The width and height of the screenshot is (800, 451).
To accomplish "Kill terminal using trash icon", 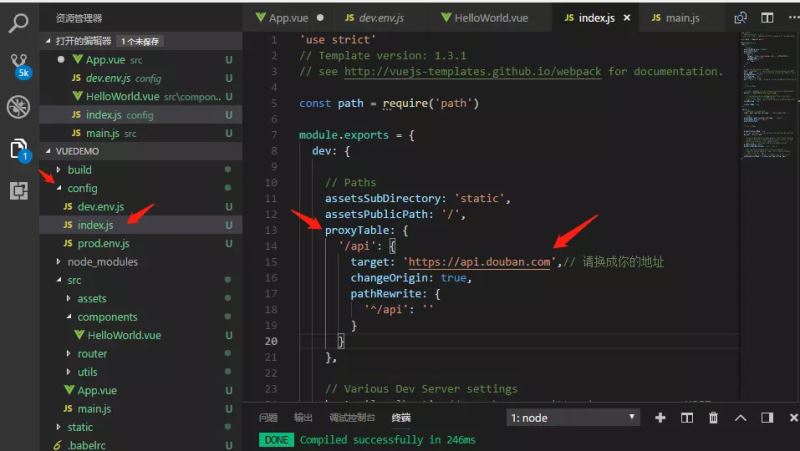I will 713,417.
